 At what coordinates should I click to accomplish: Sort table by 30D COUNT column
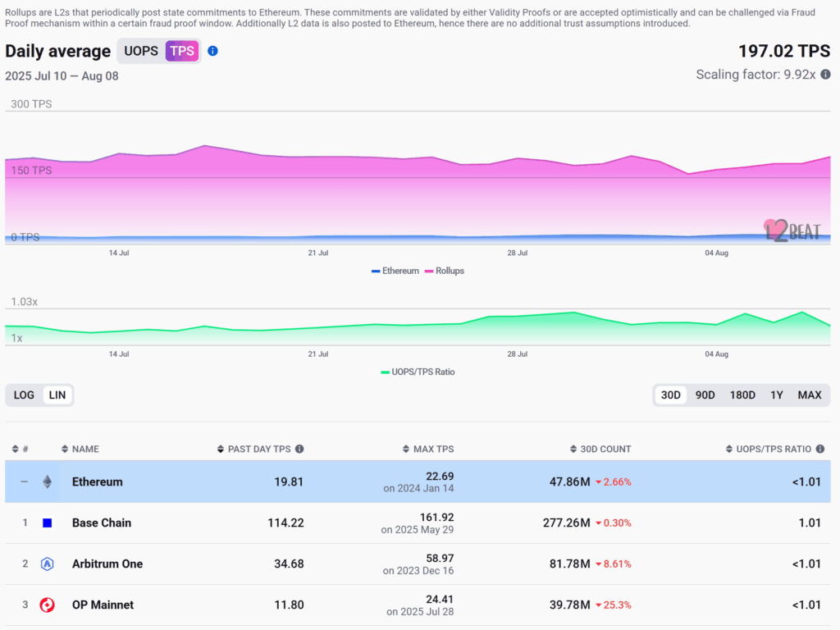(600, 449)
